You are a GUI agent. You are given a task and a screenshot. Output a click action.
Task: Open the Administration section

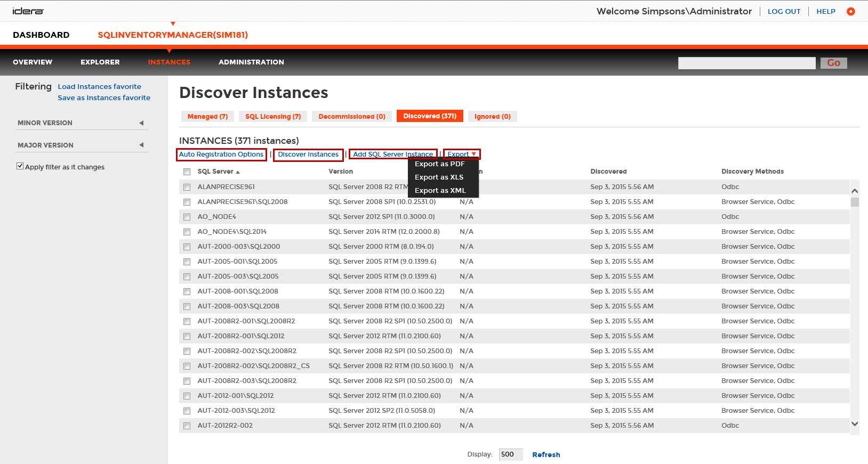251,62
